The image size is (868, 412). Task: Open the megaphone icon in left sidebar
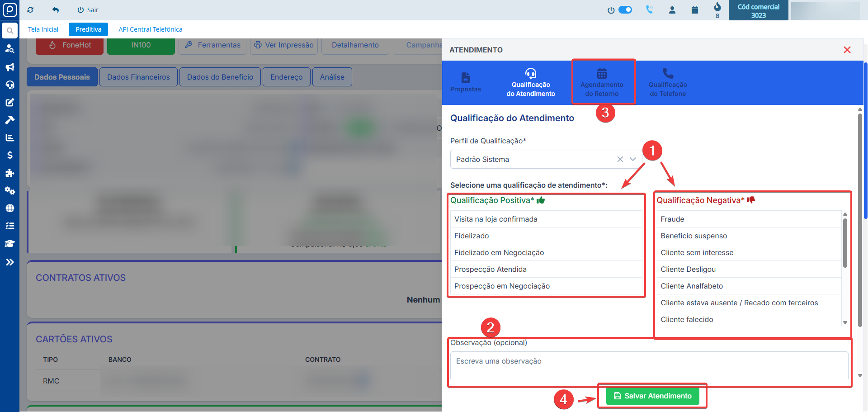(x=9, y=67)
